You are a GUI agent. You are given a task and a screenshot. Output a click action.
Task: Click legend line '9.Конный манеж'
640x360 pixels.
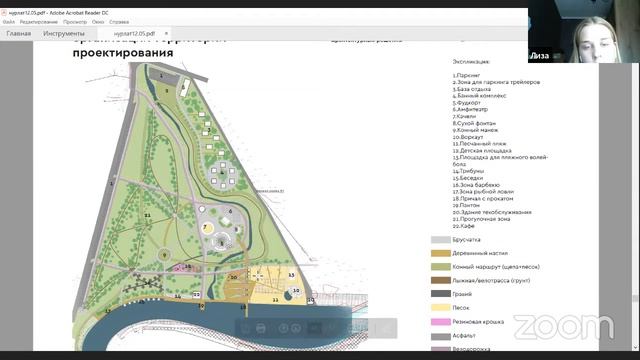[x=475, y=130]
